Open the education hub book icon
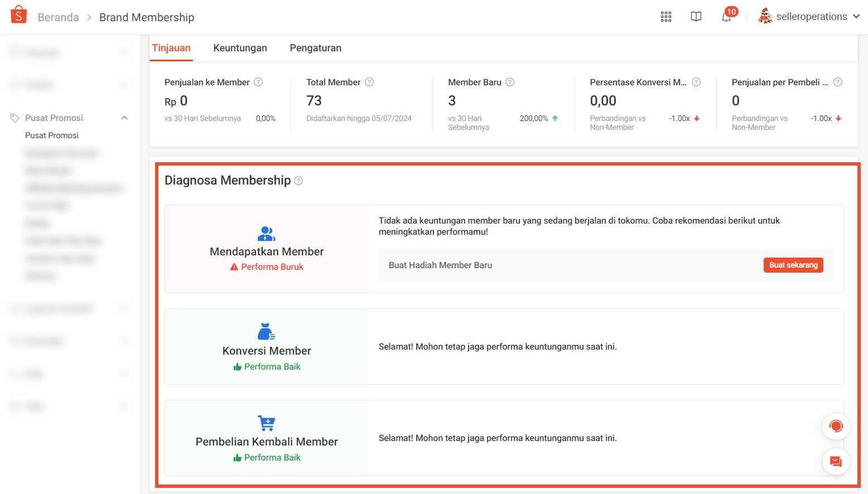The image size is (868, 494). [696, 17]
